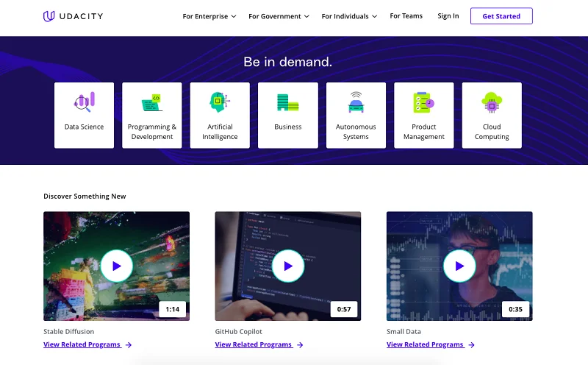Open the Product Management clipboard icon
Screen dimensions: 588x365
click(x=423, y=102)
